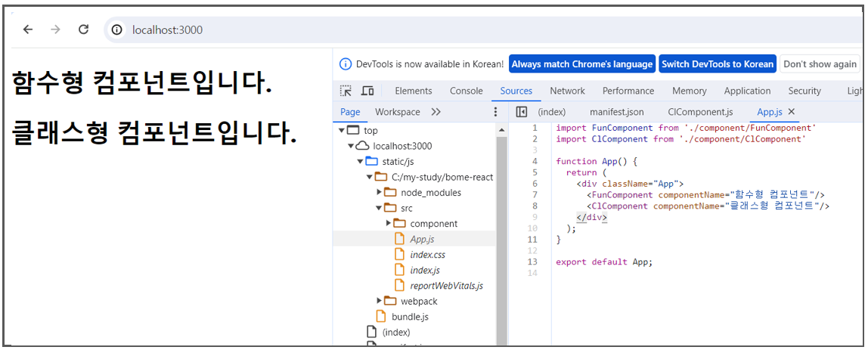This screenshot has height=350, width=868.
Task: Open the navigator three-dot menu
Action: click(495, 112)
